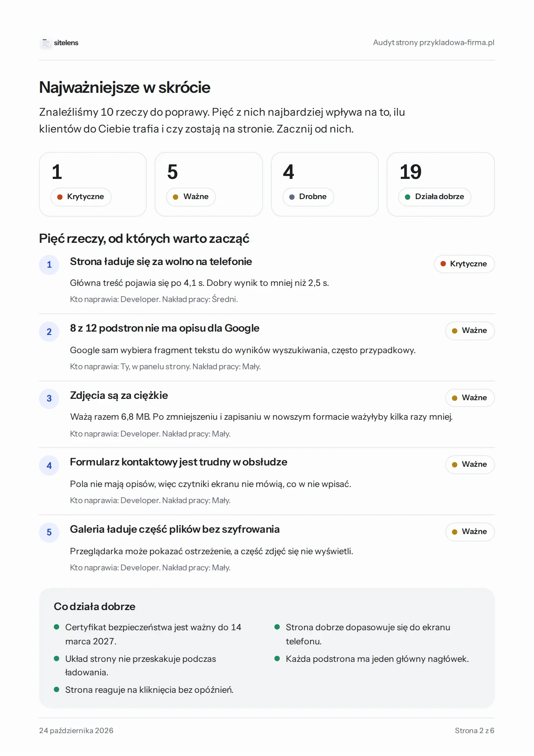The width and height of the screenshot is (534, 756).
Task: Click the certificate validity bullet item
Action: [x=153, y=634]
